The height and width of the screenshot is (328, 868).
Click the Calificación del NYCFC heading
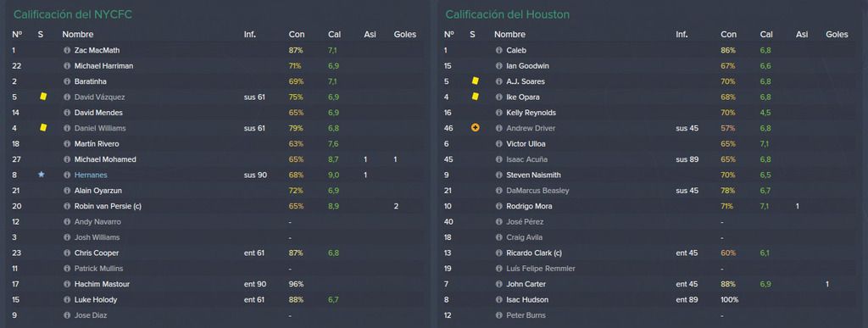[x=73, y=14]
